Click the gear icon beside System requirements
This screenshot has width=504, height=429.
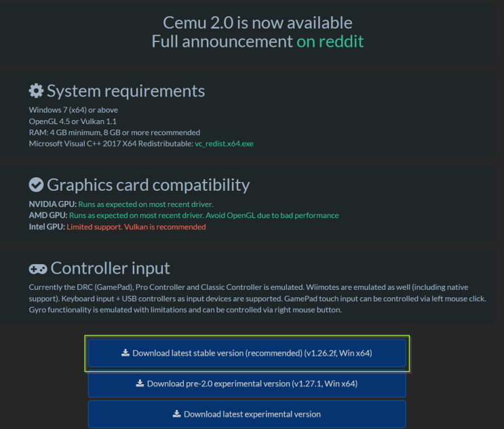pyautogui.click(x=36, y=91)
